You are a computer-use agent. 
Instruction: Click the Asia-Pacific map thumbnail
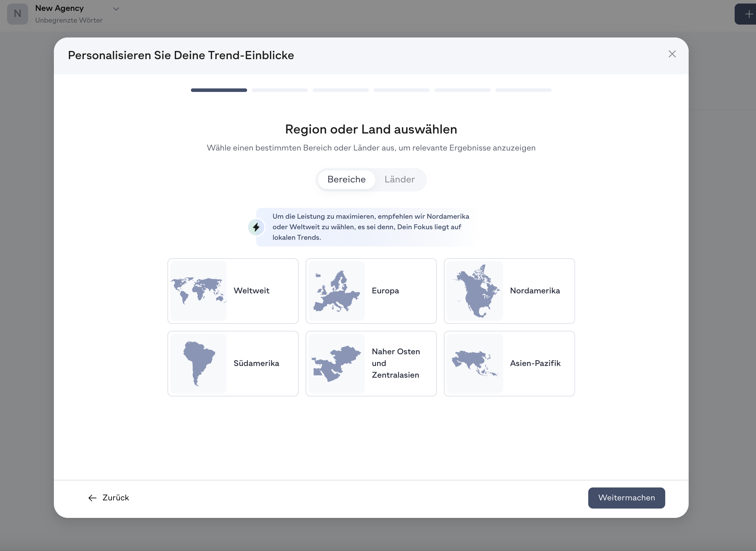pyautogui.click(x=475, y=364)
